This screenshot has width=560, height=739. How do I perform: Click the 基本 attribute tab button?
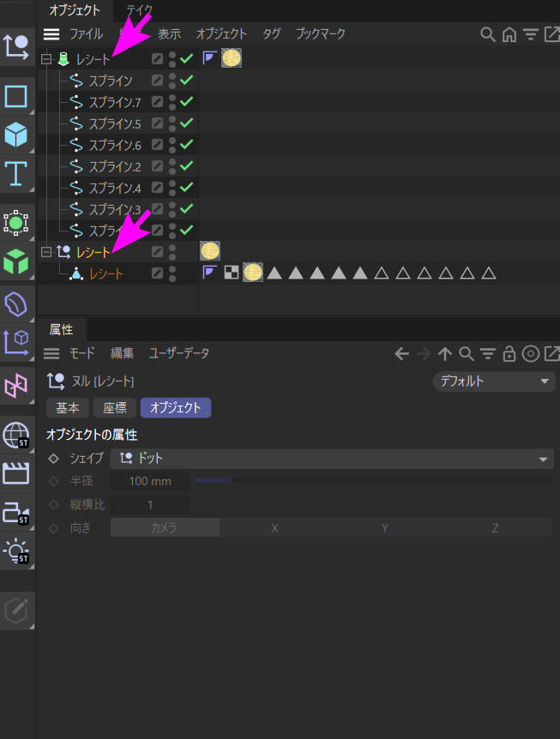[x=68, y=408]
